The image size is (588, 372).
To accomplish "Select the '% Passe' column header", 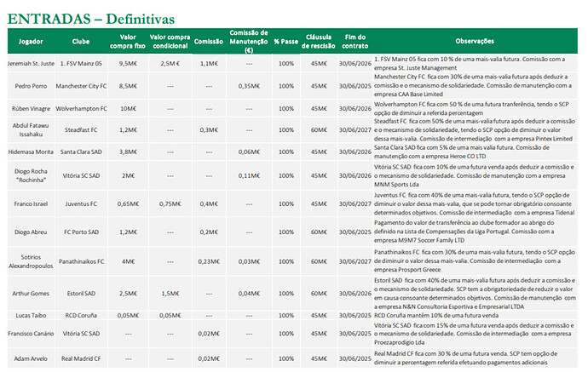I will pyautogui.click(x=285, y=42).
